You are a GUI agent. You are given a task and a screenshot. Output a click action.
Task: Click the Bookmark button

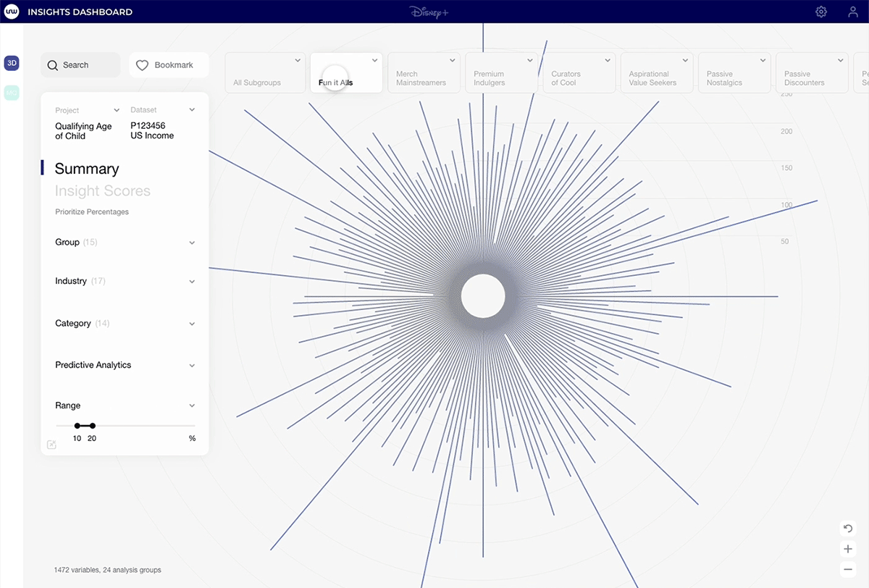click(x=169, y=65)
